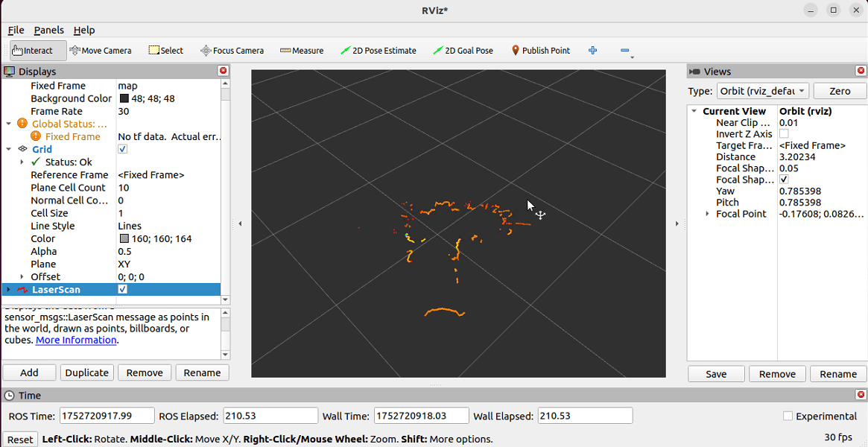This screenshot has width=868, height=447.
Task: Select the Interact tool
Action: coord(32,51)
